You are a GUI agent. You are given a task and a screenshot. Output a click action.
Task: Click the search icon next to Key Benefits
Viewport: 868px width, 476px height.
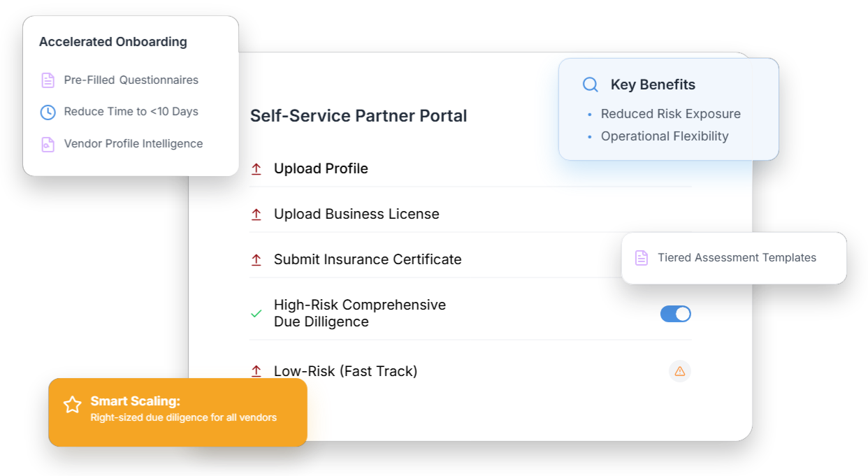[590, 84]
